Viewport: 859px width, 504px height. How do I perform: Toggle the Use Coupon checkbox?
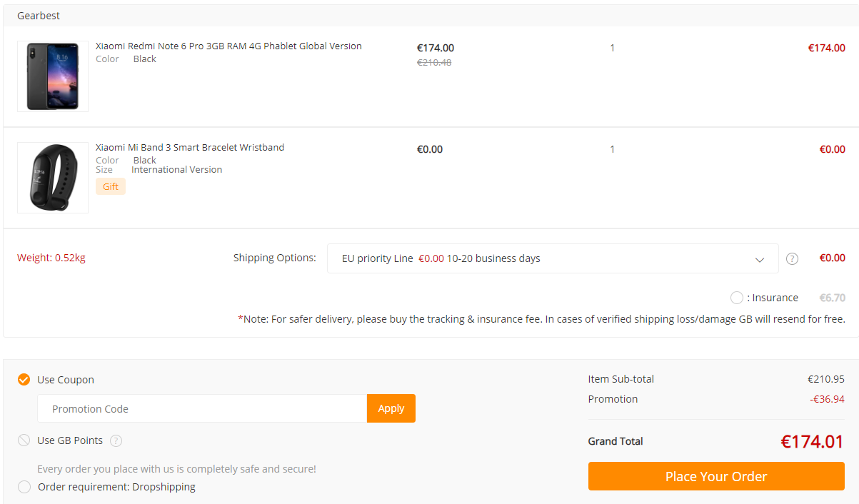pos(24,380)
